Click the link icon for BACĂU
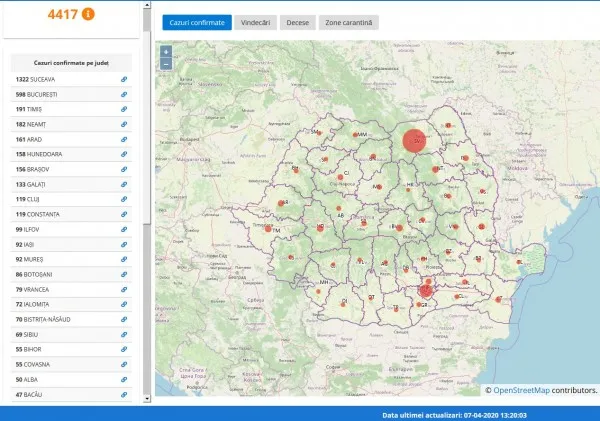 click(124, 394)
